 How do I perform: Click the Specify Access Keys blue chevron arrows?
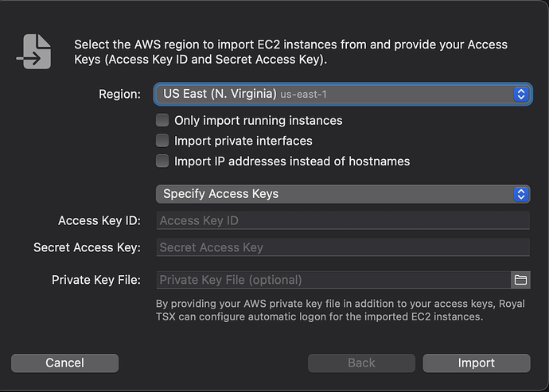point(521,194)
